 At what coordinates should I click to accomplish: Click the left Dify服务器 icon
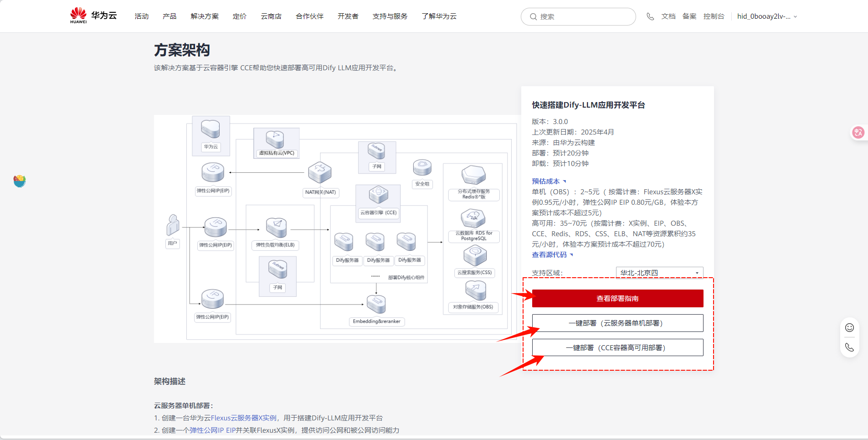coord(344,242)
